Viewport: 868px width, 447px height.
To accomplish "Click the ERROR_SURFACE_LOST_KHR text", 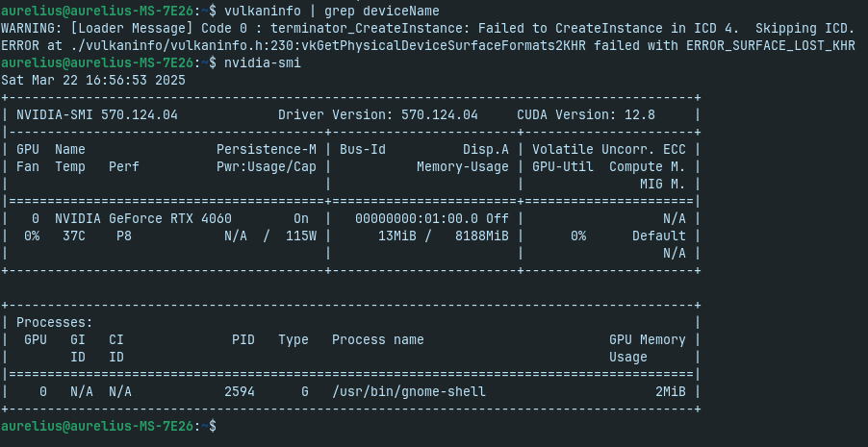I will (771, 46).
